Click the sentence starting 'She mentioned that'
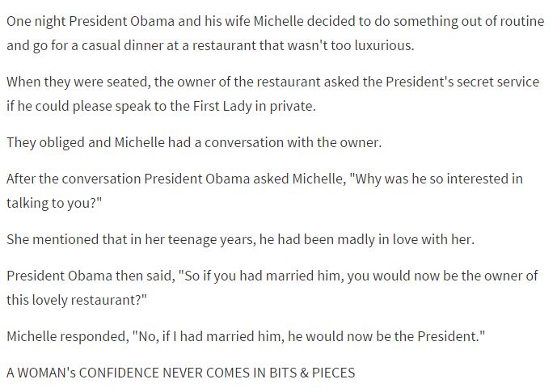 pos(240,239)
